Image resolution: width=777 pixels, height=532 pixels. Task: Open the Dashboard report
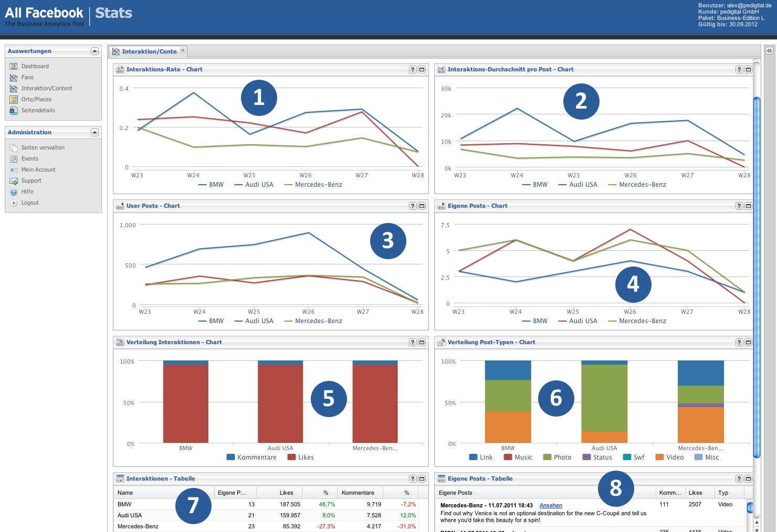tap(35, 66)
